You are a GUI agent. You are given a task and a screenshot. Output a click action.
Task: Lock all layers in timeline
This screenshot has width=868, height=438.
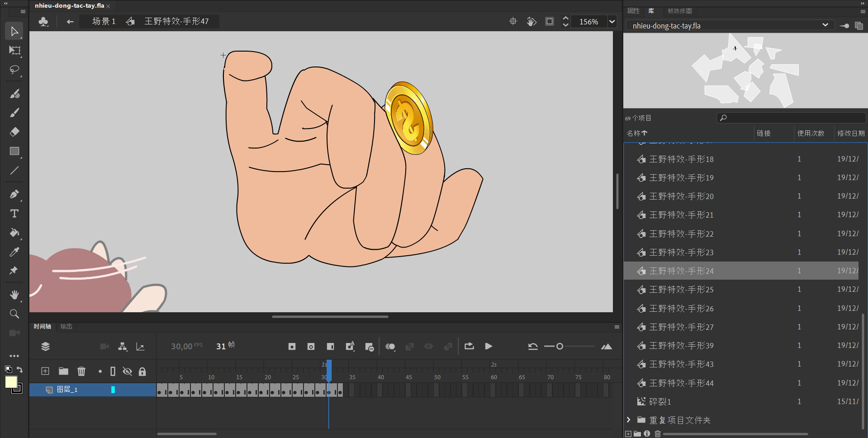coord(142,371)
